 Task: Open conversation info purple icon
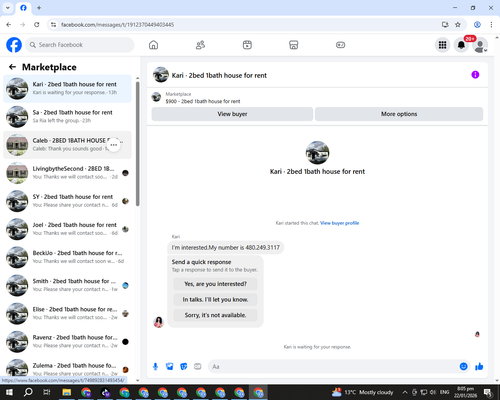[x=475, y=75]
